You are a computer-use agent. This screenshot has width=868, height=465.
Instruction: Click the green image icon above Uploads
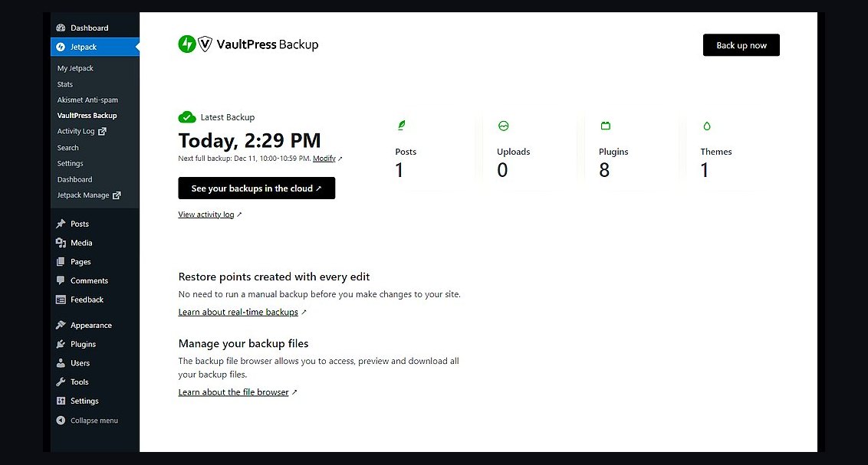point(503,126)
